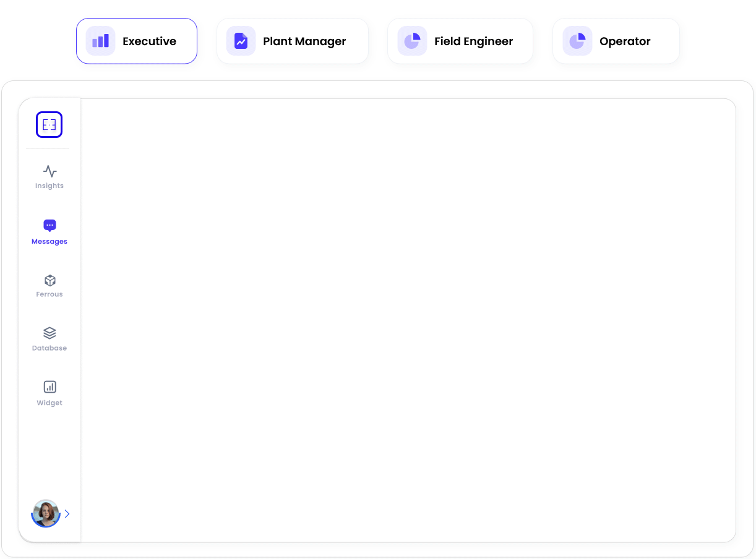
Task: Click the Ferrous cube icon
Action: point(49,280)
